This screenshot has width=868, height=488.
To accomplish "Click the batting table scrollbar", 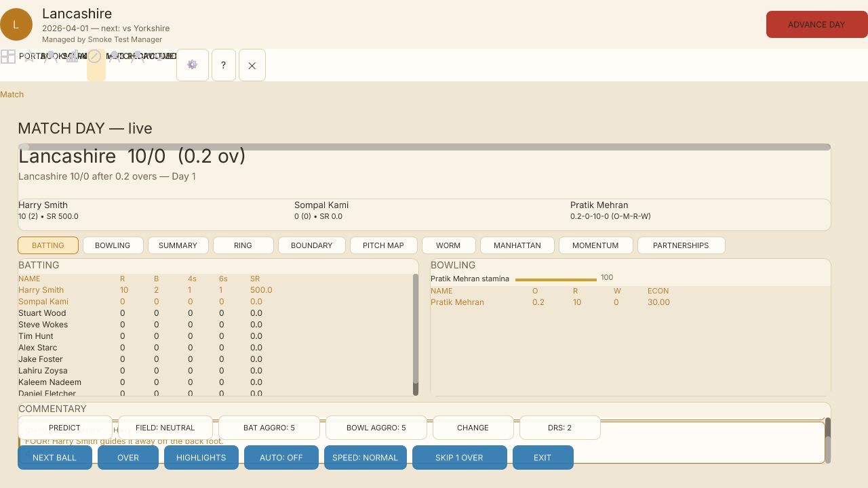I will pos(416,335).
